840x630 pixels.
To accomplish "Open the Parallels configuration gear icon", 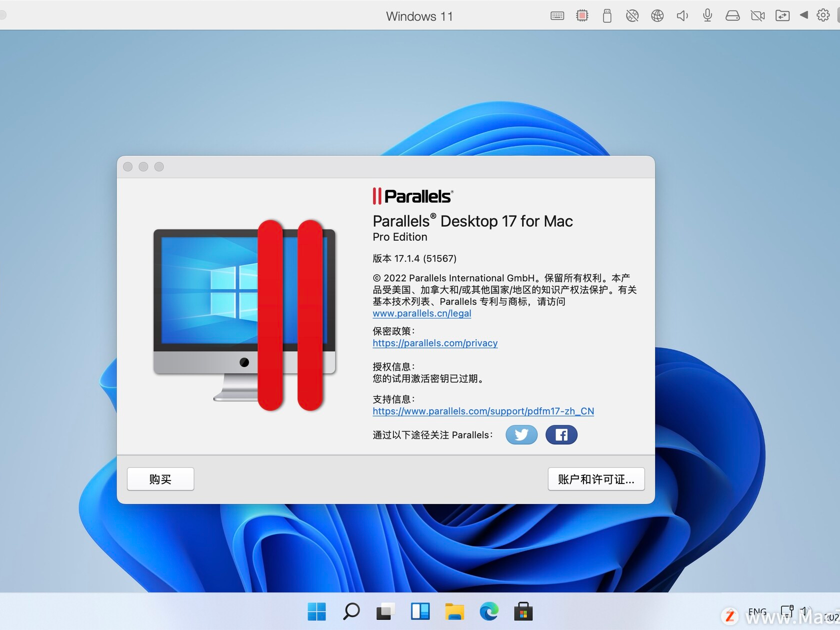I will click(x=822, y=15).
